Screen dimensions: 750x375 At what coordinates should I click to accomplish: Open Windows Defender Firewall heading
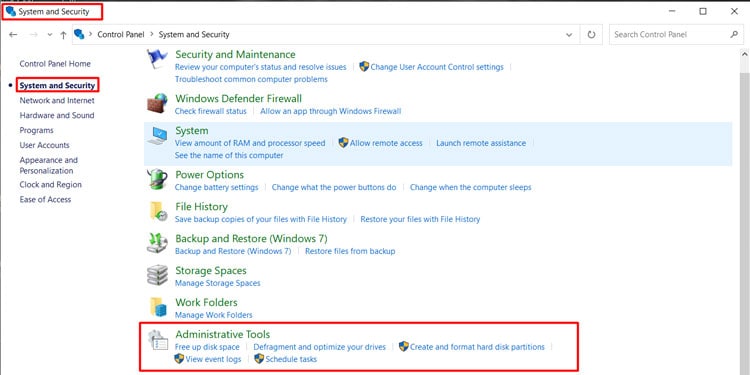coord(239,99)
